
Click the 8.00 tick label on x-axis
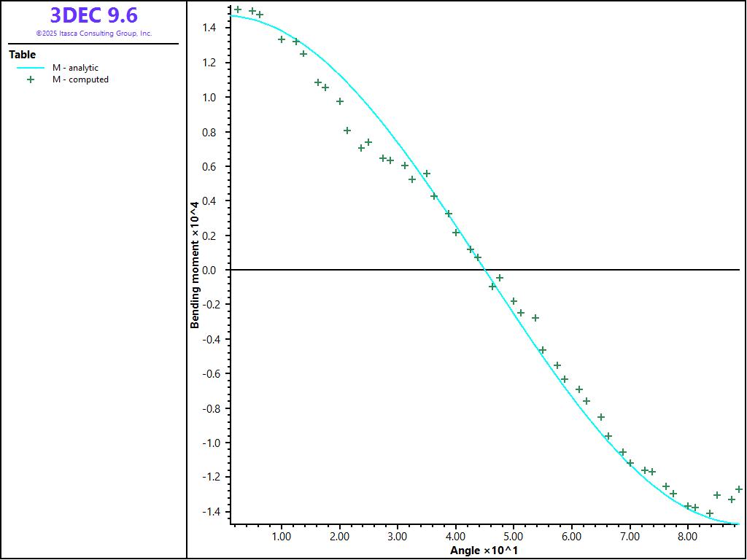click(x=688, y=537)
